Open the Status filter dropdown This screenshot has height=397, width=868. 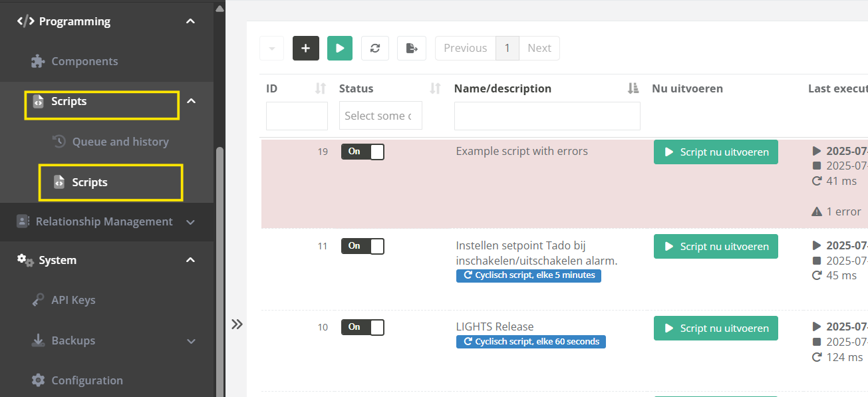(x=380, y=116)
